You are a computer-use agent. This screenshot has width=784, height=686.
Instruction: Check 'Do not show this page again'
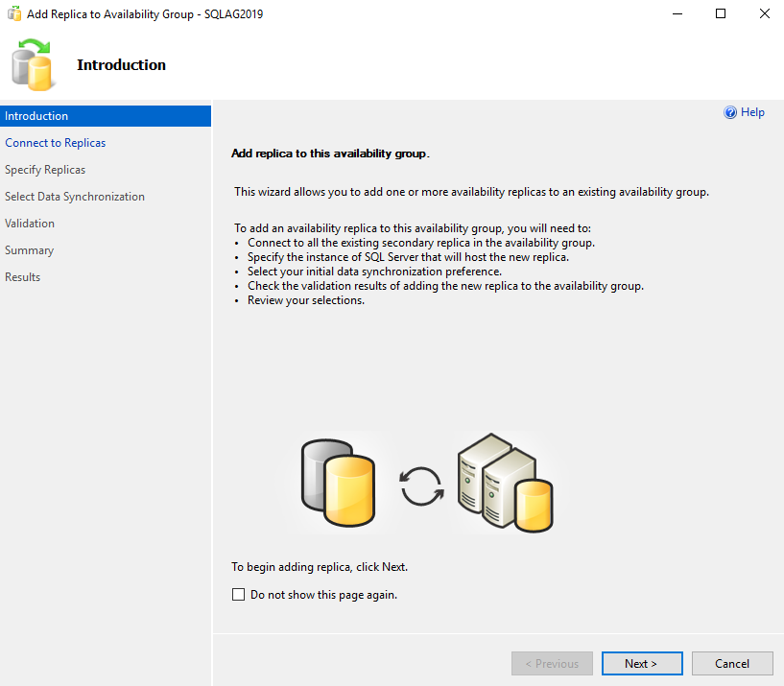239,595
